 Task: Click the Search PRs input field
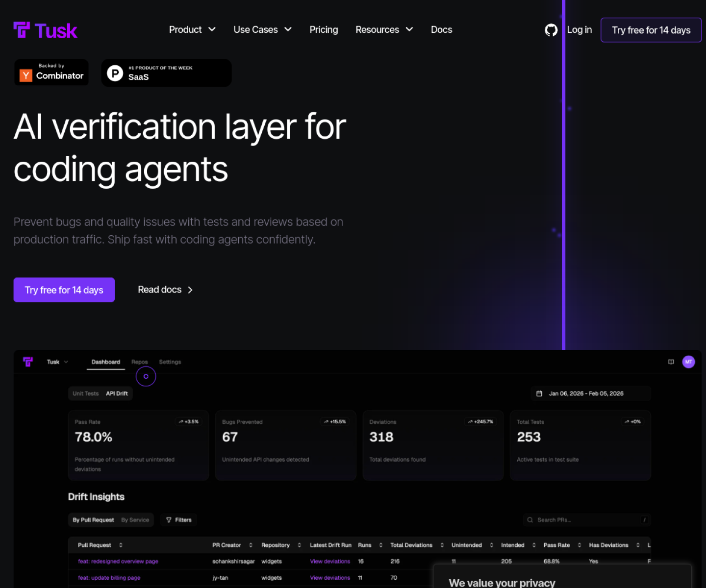[587, 520]
